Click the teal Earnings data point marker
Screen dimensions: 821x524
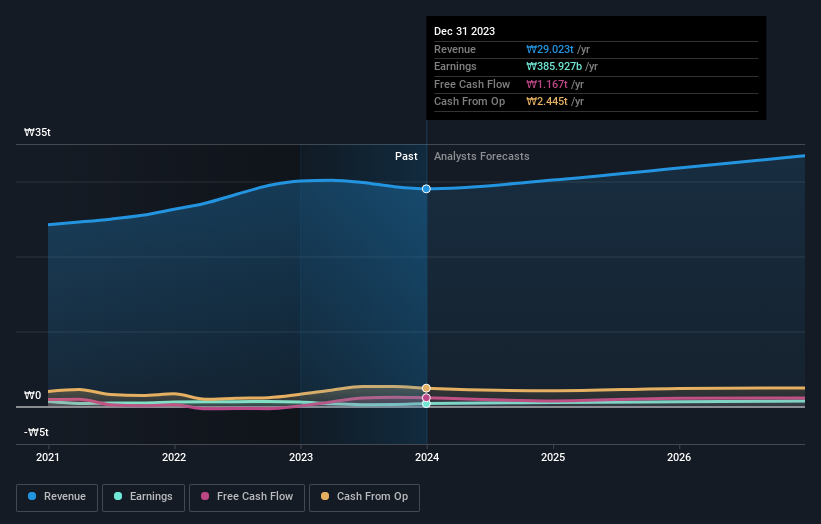[x=426, y=404]
